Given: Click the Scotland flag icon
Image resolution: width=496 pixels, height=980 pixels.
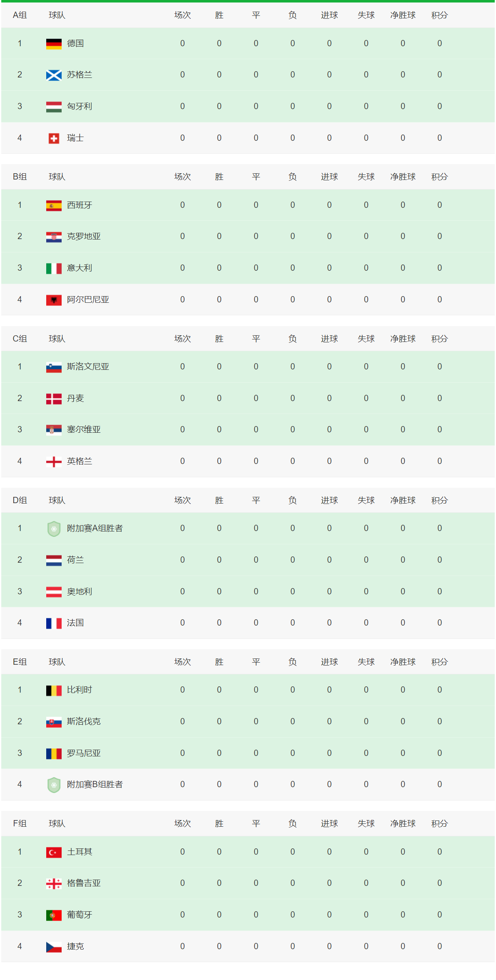Looking at the screenshot, I should coord(54,75).
